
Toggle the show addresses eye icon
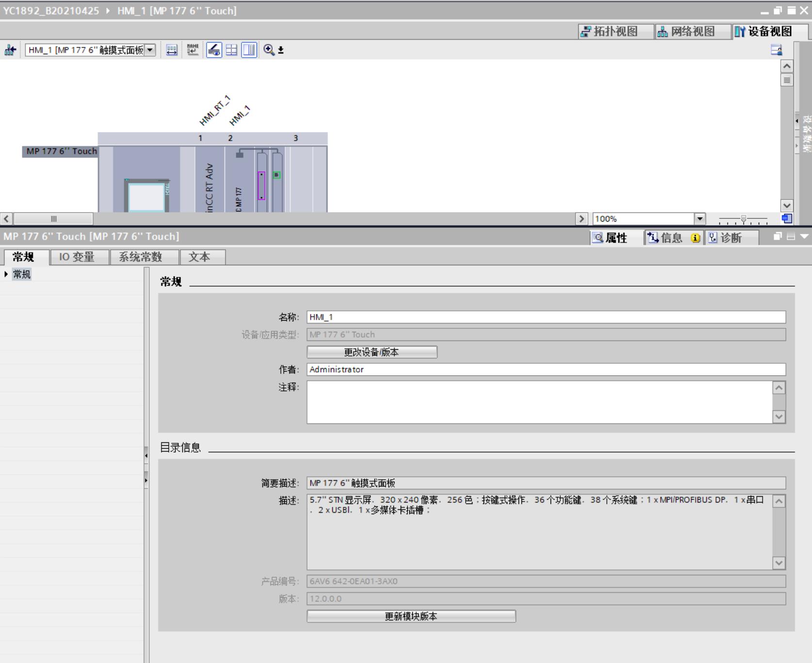(214, 49)
